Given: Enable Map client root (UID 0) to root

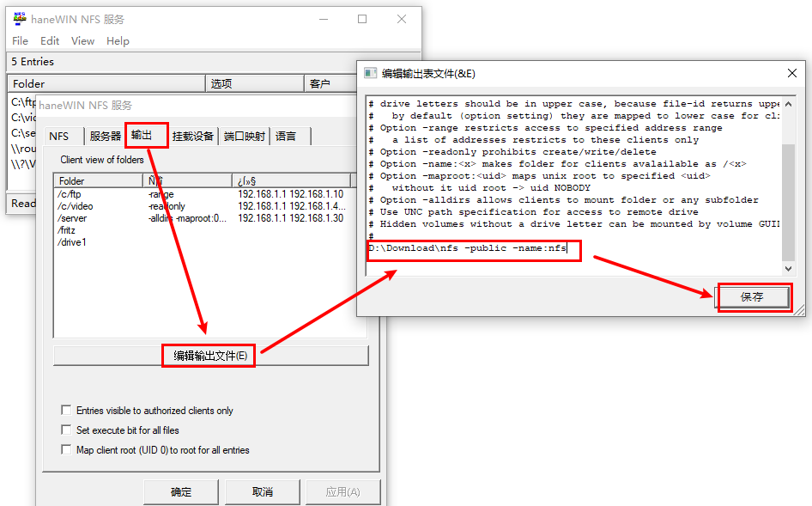Looking at the screenshot, I should pyautogui.click(x=66, y=449).
